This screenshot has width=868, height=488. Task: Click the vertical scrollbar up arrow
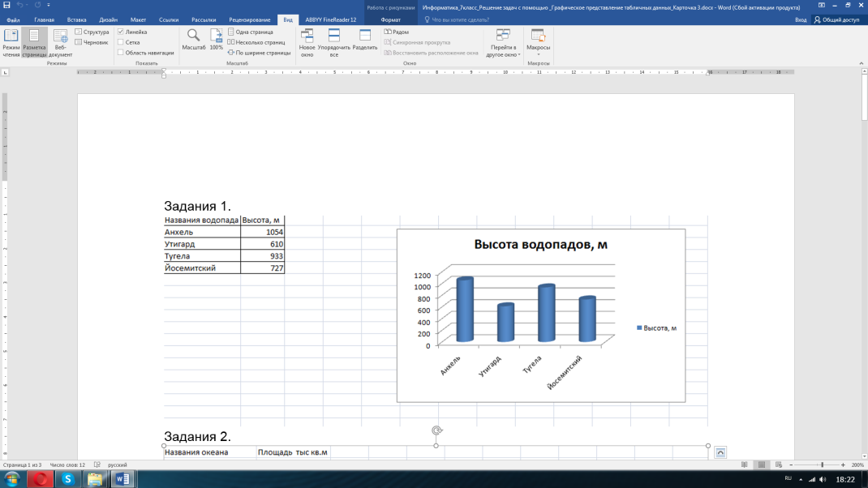(864, 72)
